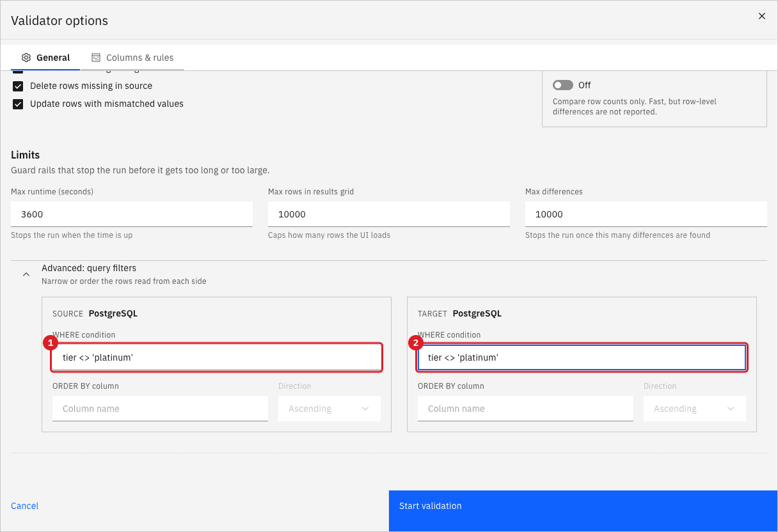The width and height of the screenshot is (778, 532).
Task: Click the Cancel link
Action: click(x=25, y=506)
